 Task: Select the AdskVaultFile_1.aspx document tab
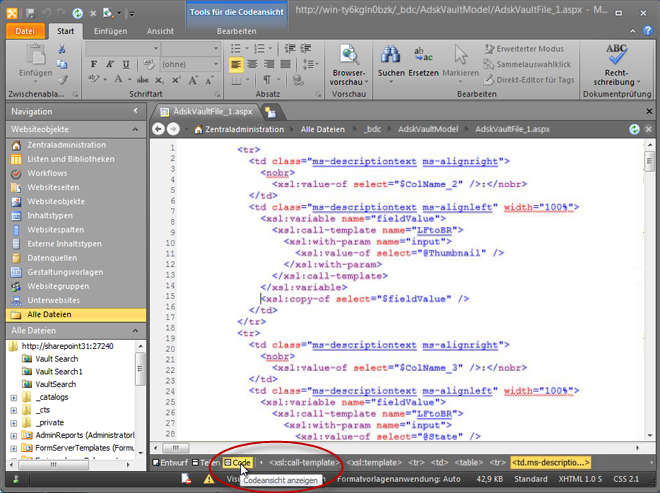[208, 112]
